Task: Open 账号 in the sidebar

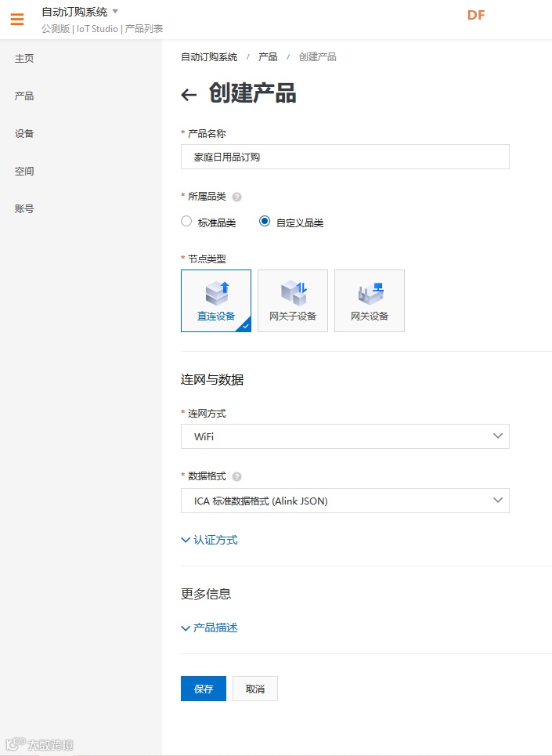Action: coord(24,208)
